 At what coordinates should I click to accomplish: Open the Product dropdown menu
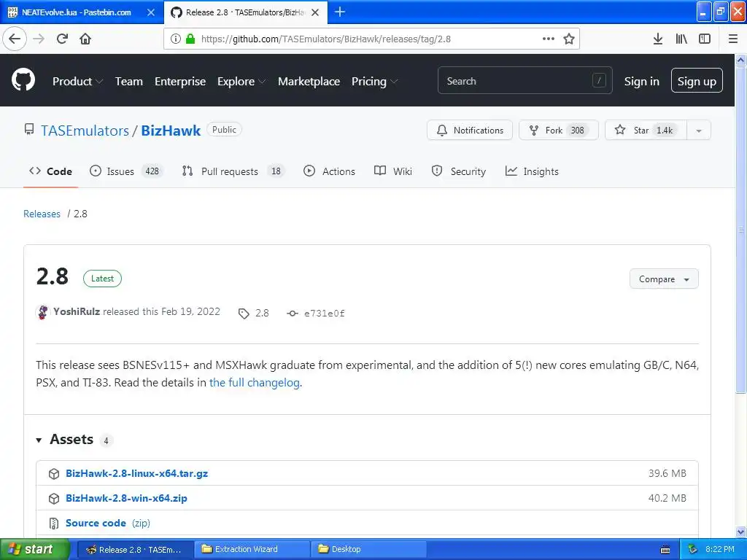tap(77, 82)
